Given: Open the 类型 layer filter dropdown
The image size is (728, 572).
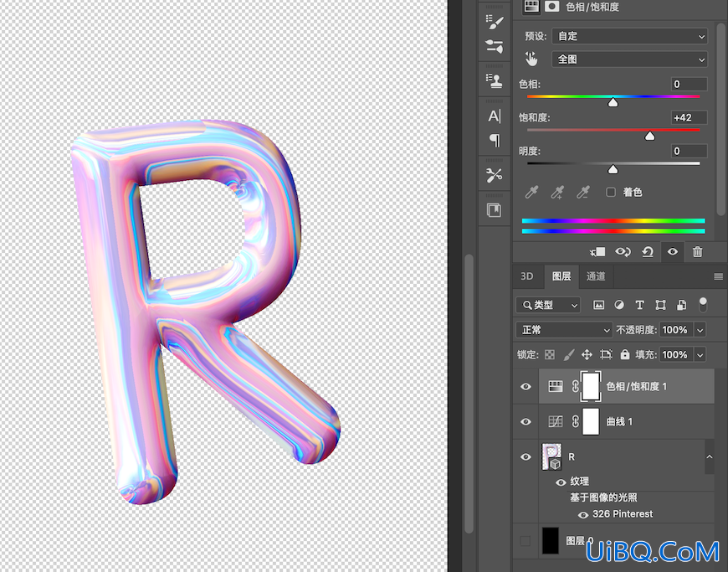Looking at the screenshot, I should pos(548,305).
